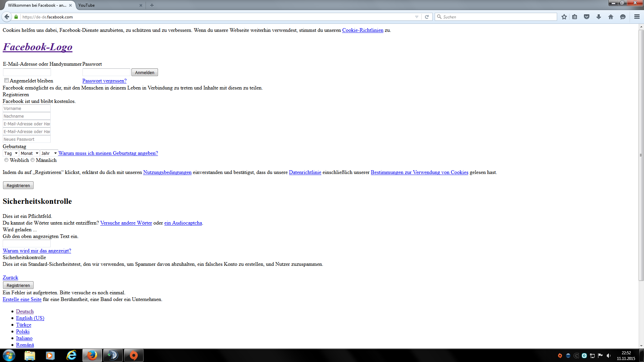Open the 'Datenrichtlinie' link
Screen dimensions: 644x362
305,172
